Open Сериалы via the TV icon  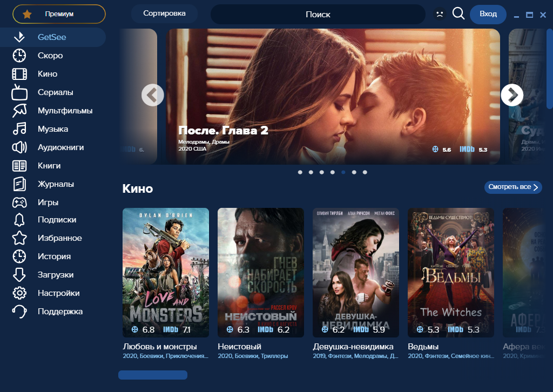click(19, 92)
